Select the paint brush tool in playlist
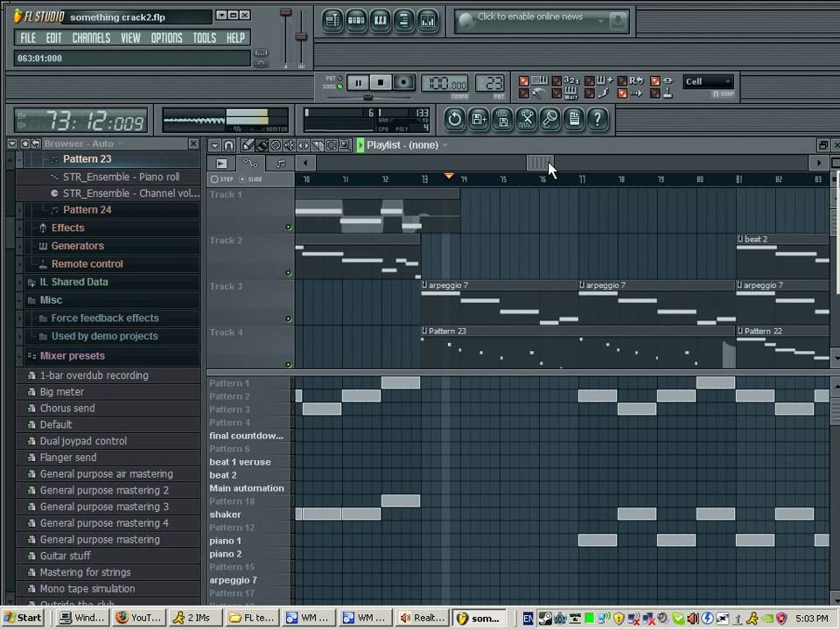 [261, 145]
